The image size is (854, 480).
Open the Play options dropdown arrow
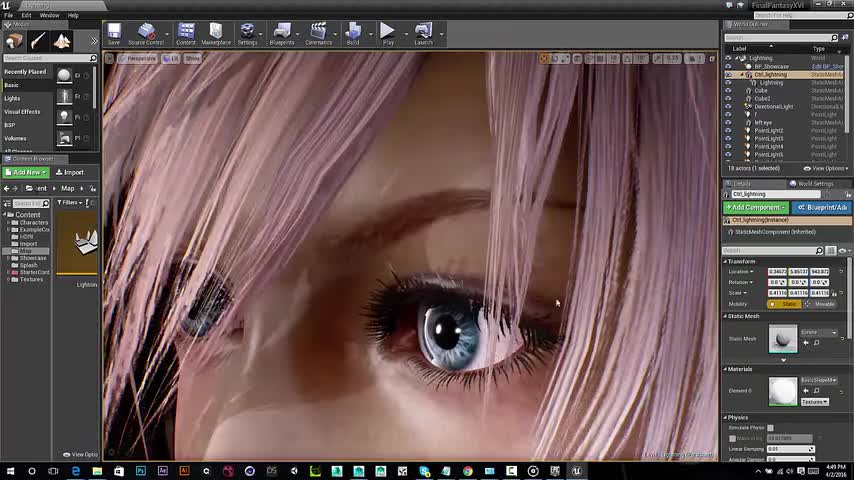click(406, 34)
